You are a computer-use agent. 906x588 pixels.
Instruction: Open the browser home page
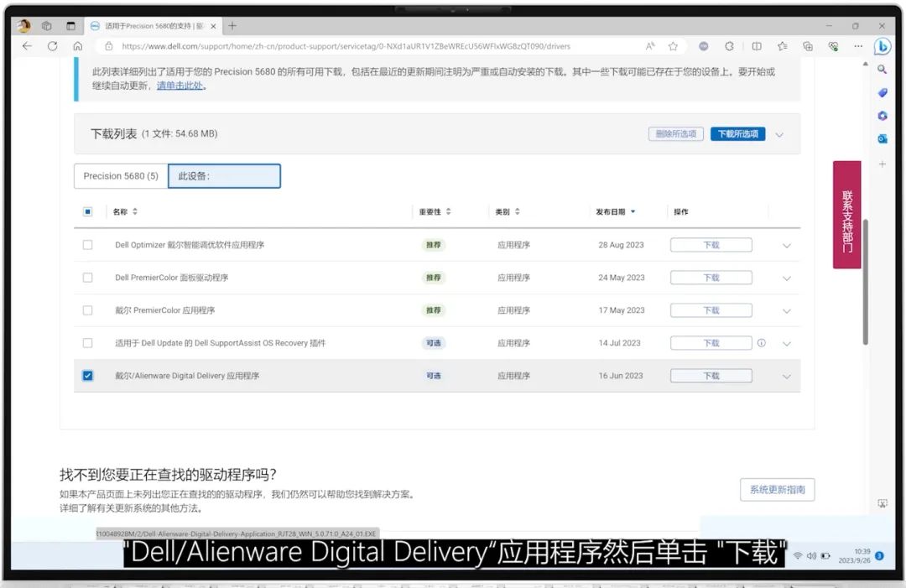pos(77,46)
